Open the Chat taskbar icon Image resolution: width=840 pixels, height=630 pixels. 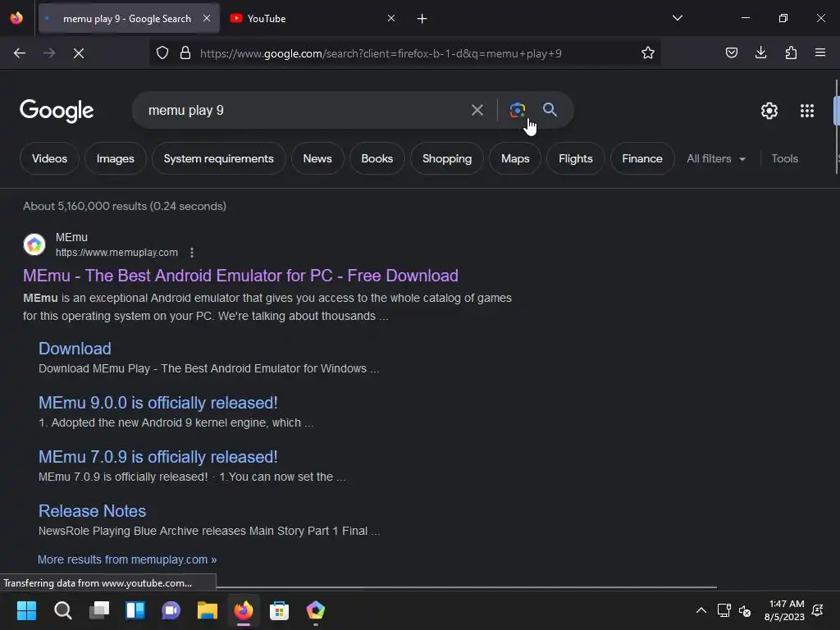tap(171, 610)
